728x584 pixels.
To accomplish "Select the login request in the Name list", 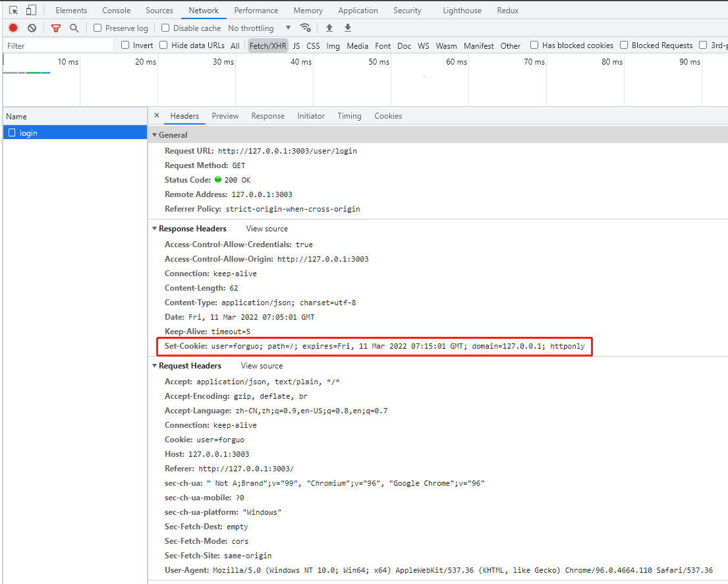I will pos(75,133).
